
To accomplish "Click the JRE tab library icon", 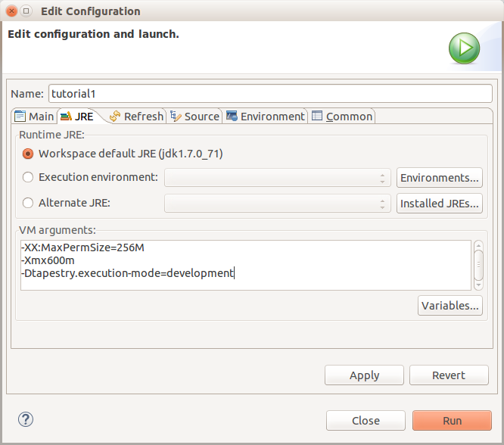I will tap(66, 116).
